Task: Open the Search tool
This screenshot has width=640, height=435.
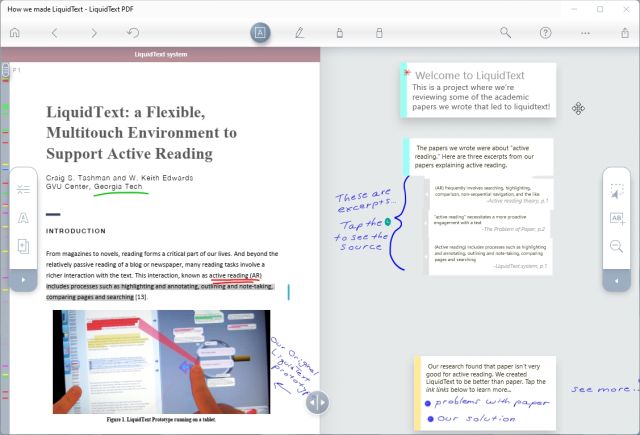Action: click(505, 33)
